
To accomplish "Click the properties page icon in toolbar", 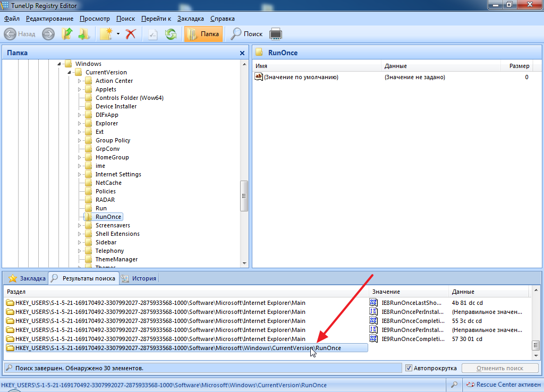I will [x=153, y=34].
